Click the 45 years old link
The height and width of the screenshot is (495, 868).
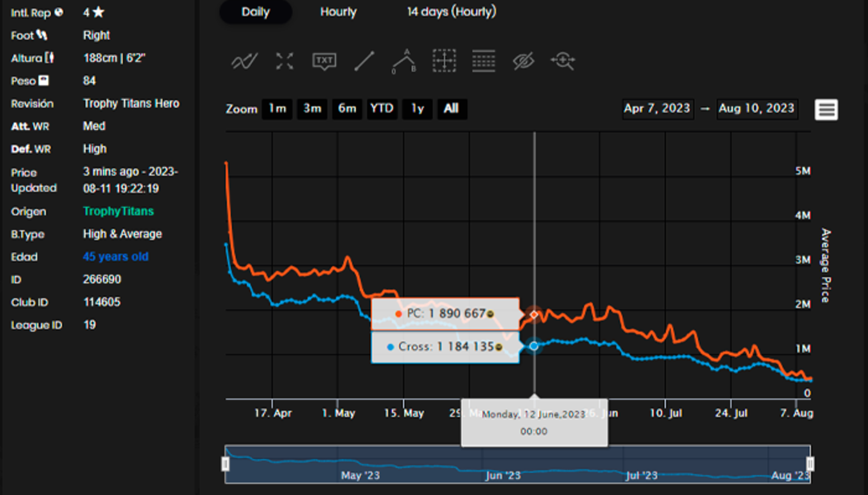(116, 257)
